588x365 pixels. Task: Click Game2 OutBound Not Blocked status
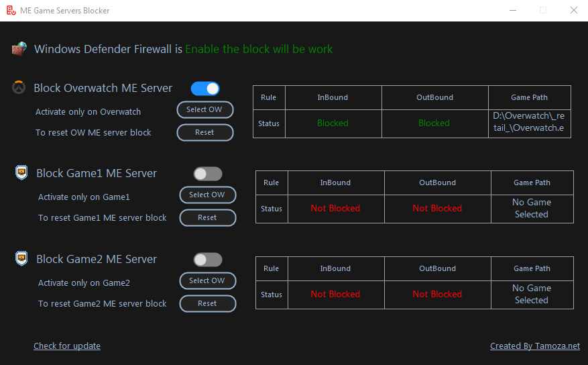click(437, 295)
